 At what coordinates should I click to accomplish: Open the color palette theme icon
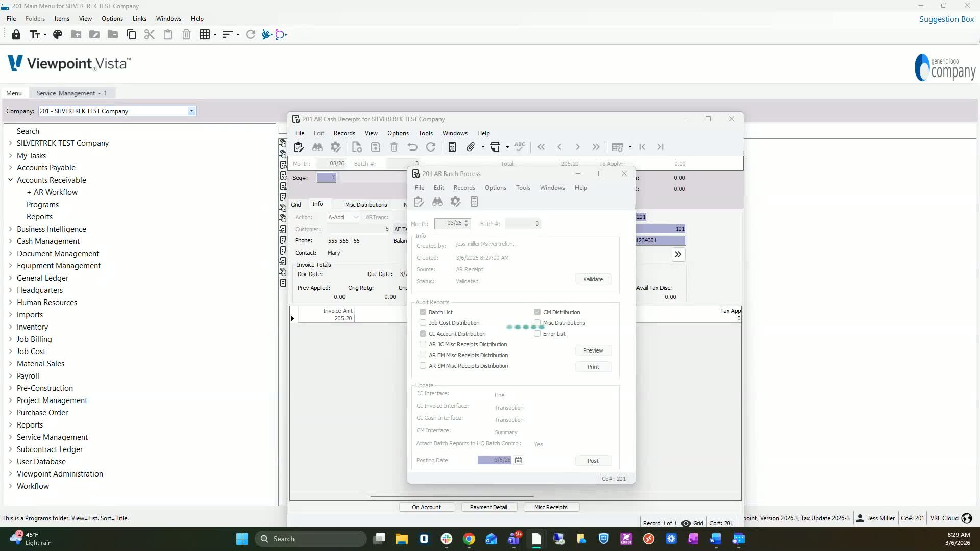[58, 35]
